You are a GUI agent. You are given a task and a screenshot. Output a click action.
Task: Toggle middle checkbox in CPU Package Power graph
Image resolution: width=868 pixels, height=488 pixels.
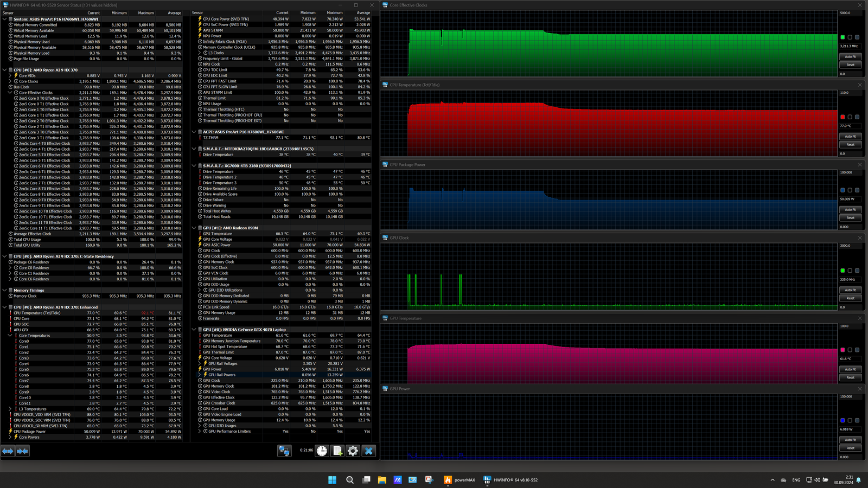[x=850, y=190]
